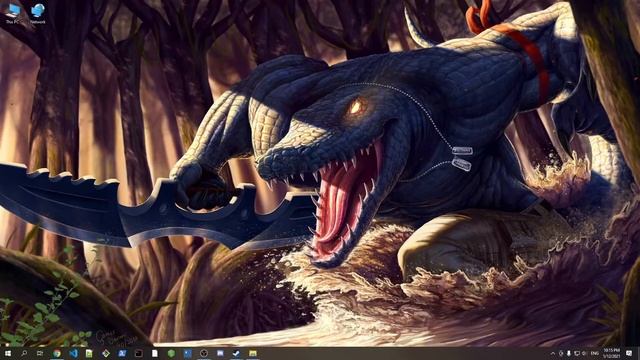Click the location tray icon
The width and height of the screenshot is (640, 360).
pyautogui.click(x=561, y=353)
